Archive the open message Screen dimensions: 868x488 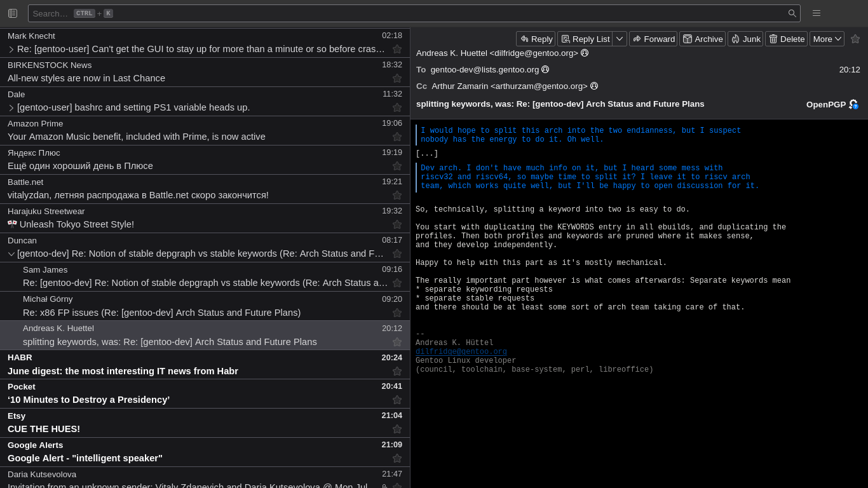(x=702, y=39)
